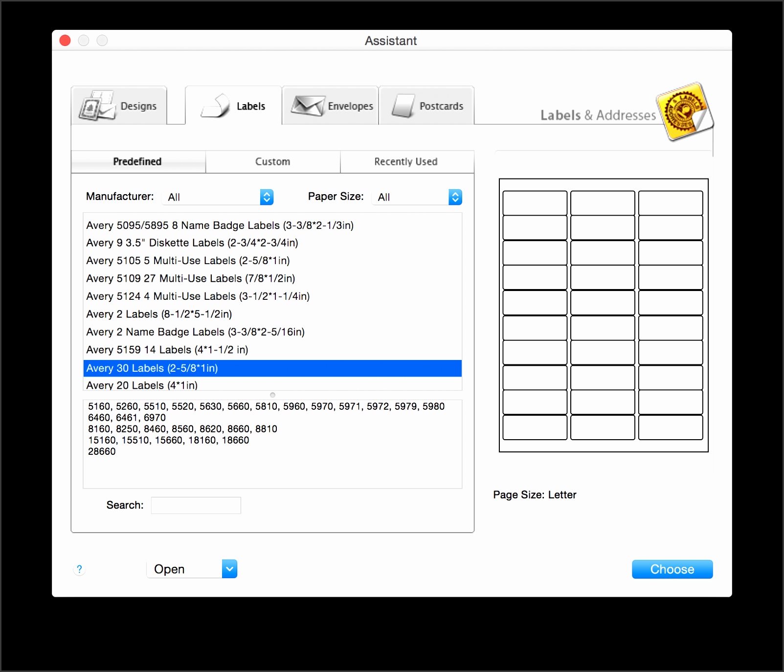Close the Assistant window

(x=65, y=41)
